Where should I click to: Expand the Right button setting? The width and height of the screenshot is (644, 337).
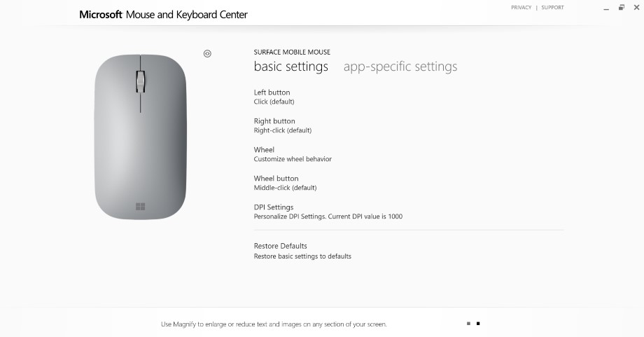(283, 125)
